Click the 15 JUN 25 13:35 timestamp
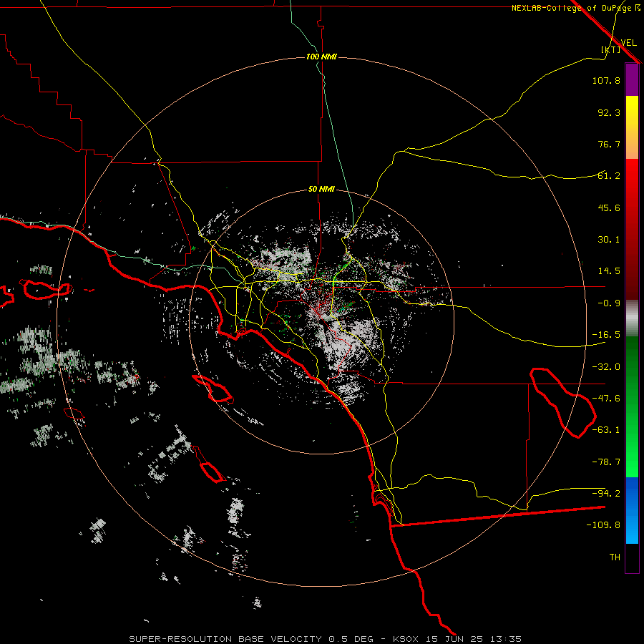The height and width of the screenshot is (644, 644). tap(475, 639)
